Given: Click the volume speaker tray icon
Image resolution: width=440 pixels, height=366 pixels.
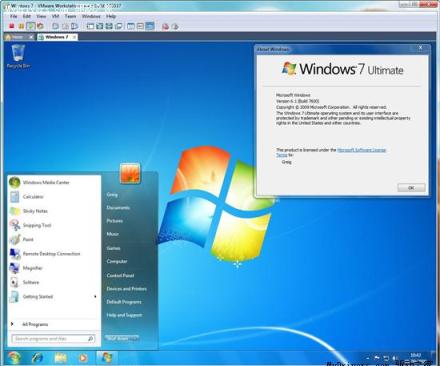Looking at the screenshot, I should 394,358.
